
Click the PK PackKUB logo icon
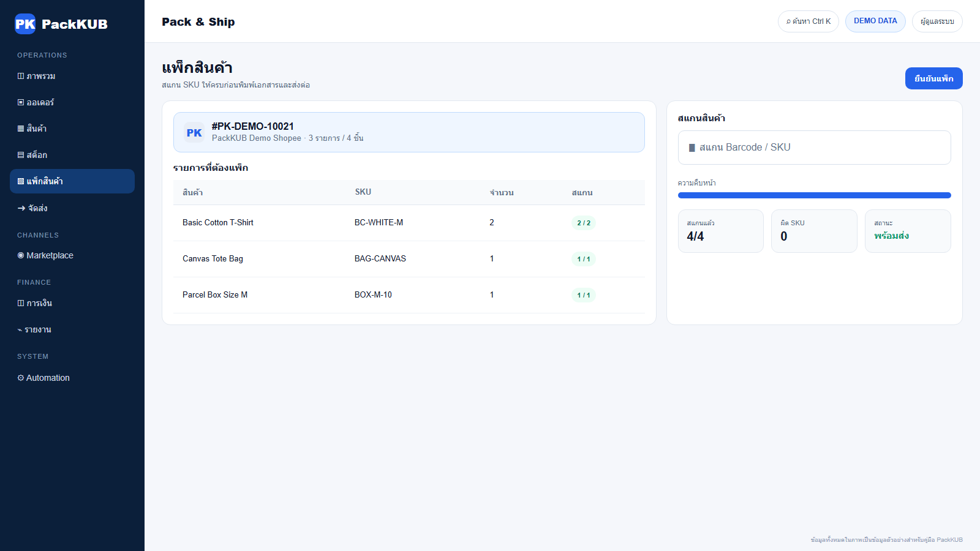[25, 24]
